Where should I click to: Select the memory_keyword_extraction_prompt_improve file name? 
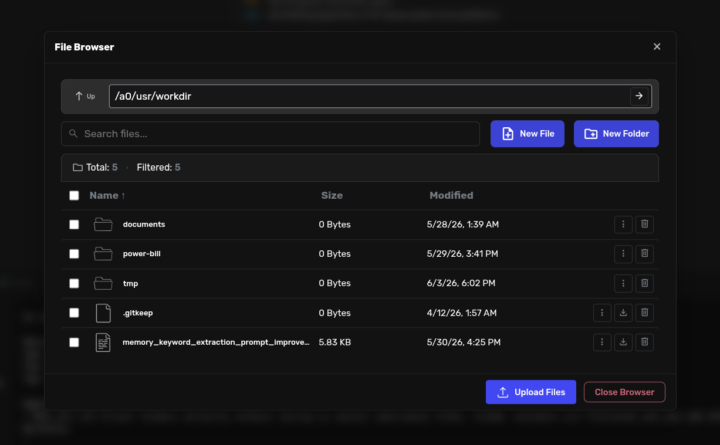[x=216, y=342]
